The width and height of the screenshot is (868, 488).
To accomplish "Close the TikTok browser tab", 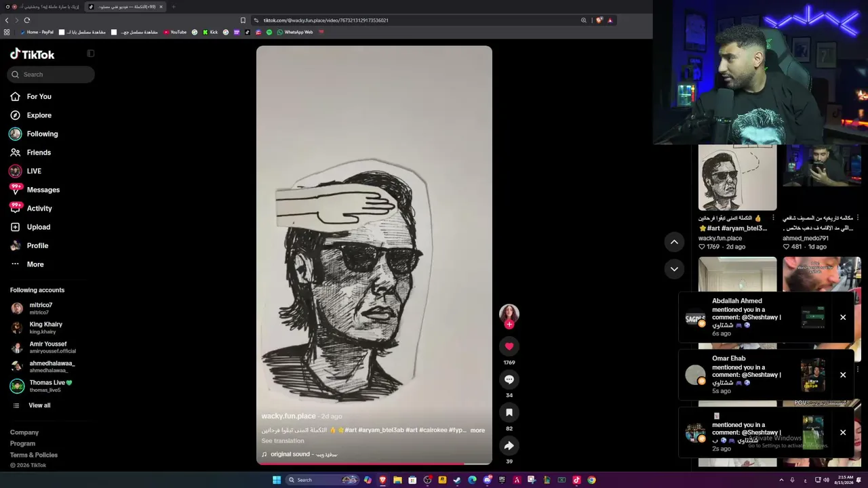I will pyautogui.click(x=161, y=7).
